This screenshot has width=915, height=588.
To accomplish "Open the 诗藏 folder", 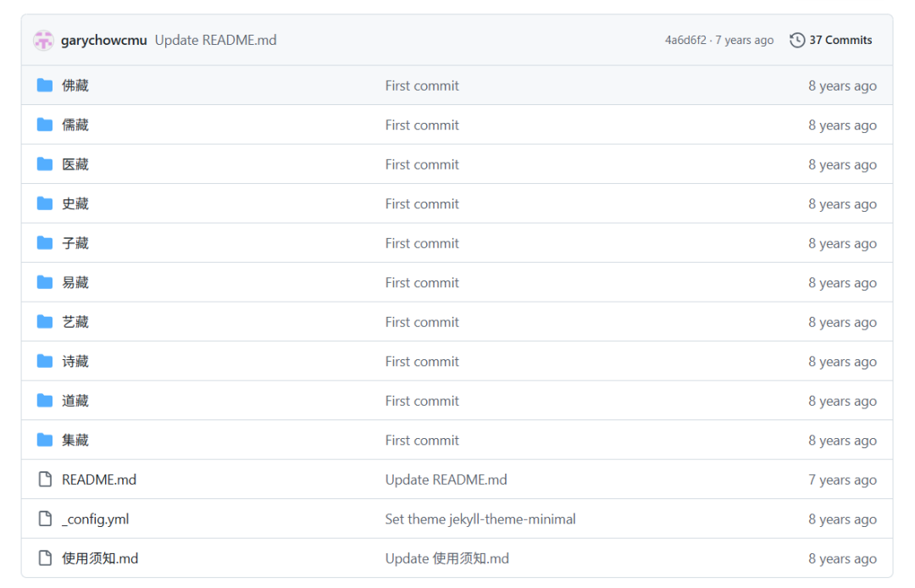I will 75,362.
